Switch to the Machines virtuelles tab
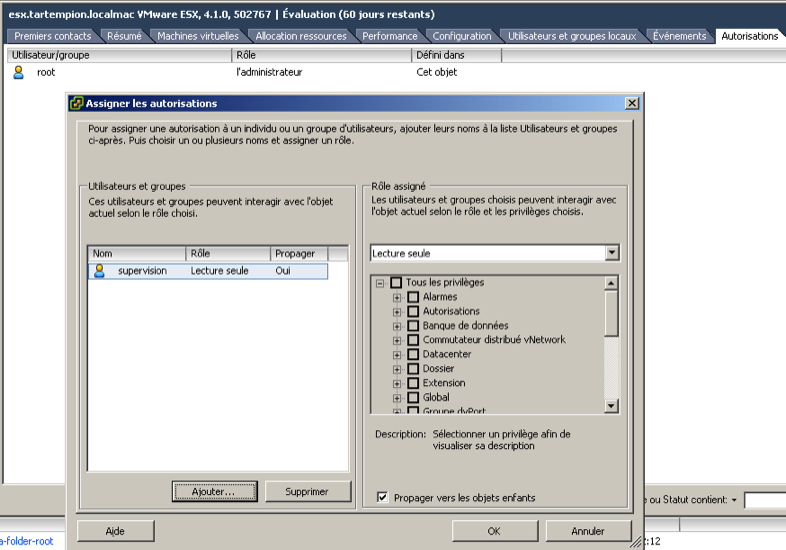Screen dimensions: 786x550 click(198, 36)
